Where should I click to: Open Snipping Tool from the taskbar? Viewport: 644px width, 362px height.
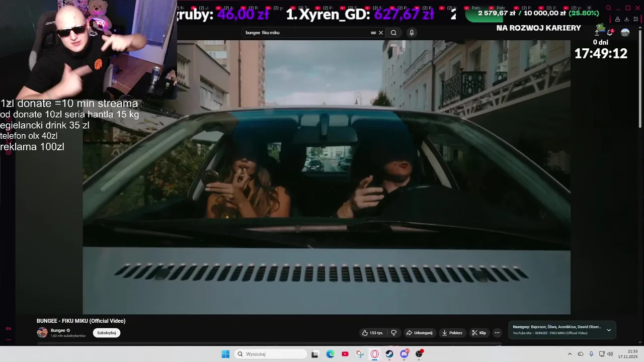[x=360, y=354]
